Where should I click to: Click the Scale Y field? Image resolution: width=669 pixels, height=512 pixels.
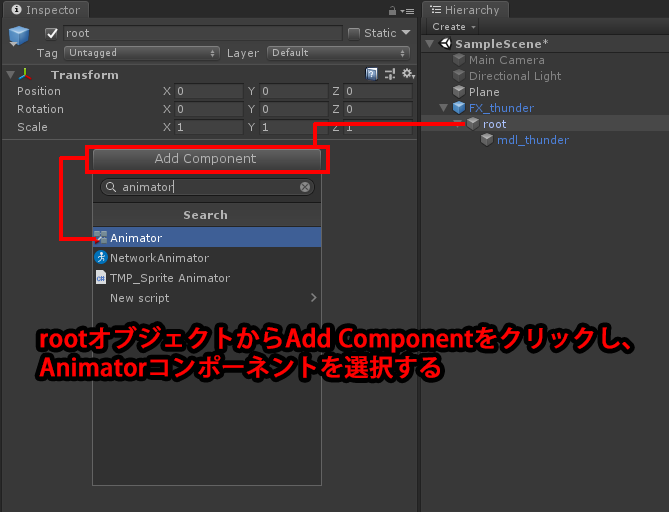click(x=294, y=127)
